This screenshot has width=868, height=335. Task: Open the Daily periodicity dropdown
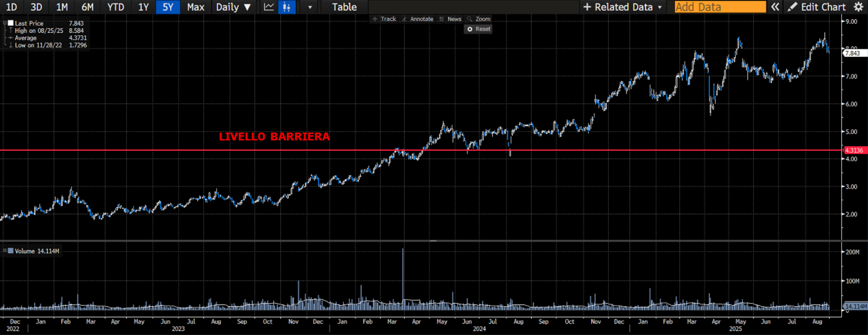(x=233, y=7)
